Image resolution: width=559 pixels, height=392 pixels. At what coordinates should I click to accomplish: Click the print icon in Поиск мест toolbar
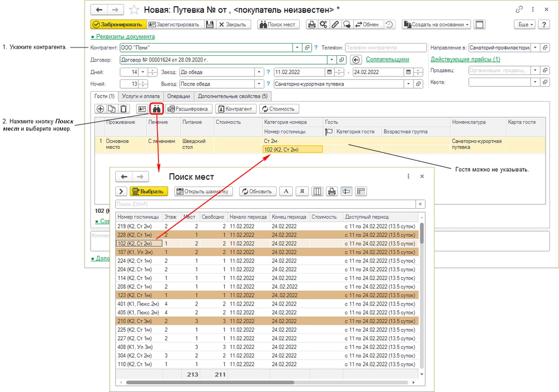pos(331,192)
